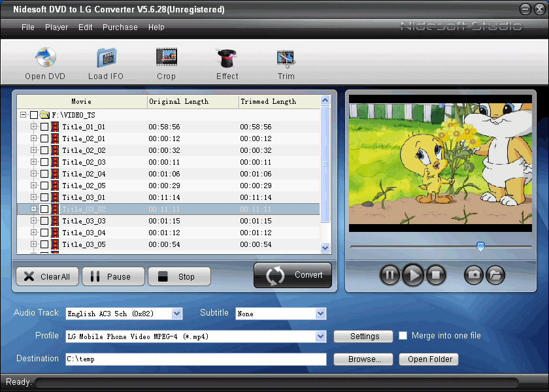Viewport: 549px width, 392px height.
Task: Play the video in the preview player
Action: pyautogui.click(x=413, y=275)
